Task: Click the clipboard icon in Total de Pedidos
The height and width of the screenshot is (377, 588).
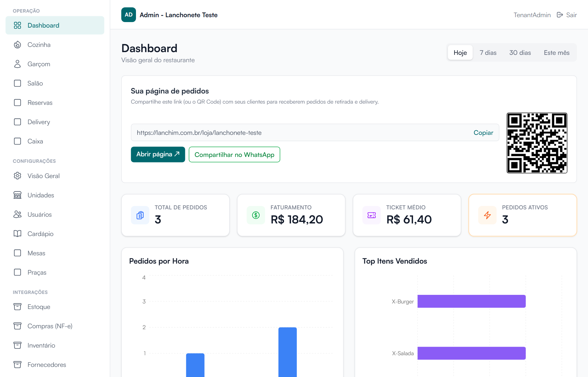Action: coord(140,215)
